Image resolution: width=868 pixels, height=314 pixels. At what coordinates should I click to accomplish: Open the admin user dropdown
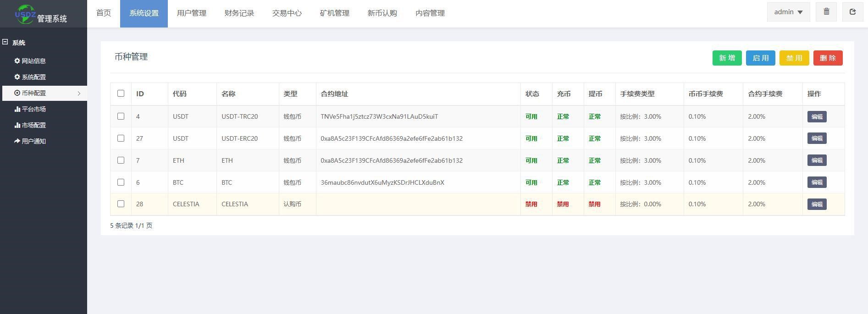(788, 12)
